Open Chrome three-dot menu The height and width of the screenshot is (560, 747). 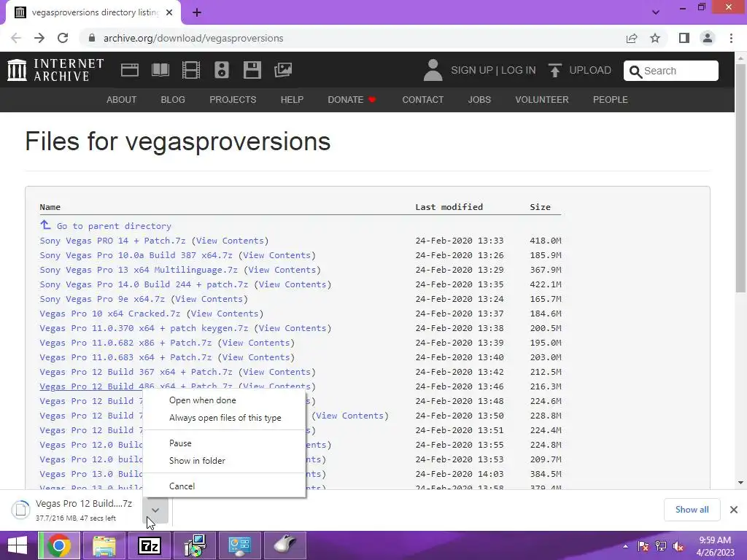[x=731, y=38]
